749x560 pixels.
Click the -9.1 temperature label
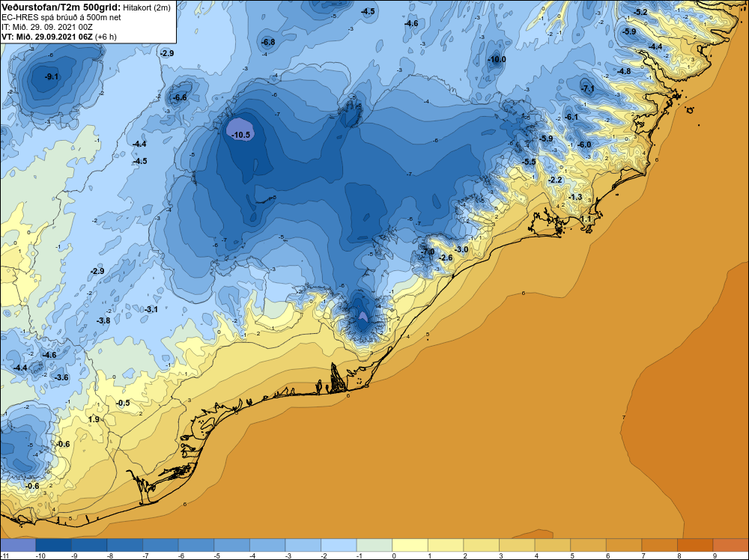[51, 77]
